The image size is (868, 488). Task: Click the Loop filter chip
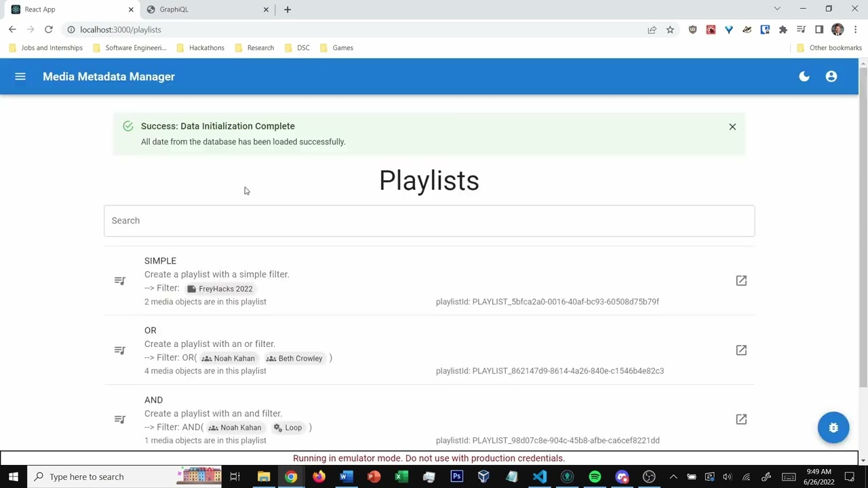(x=288, y=428)
